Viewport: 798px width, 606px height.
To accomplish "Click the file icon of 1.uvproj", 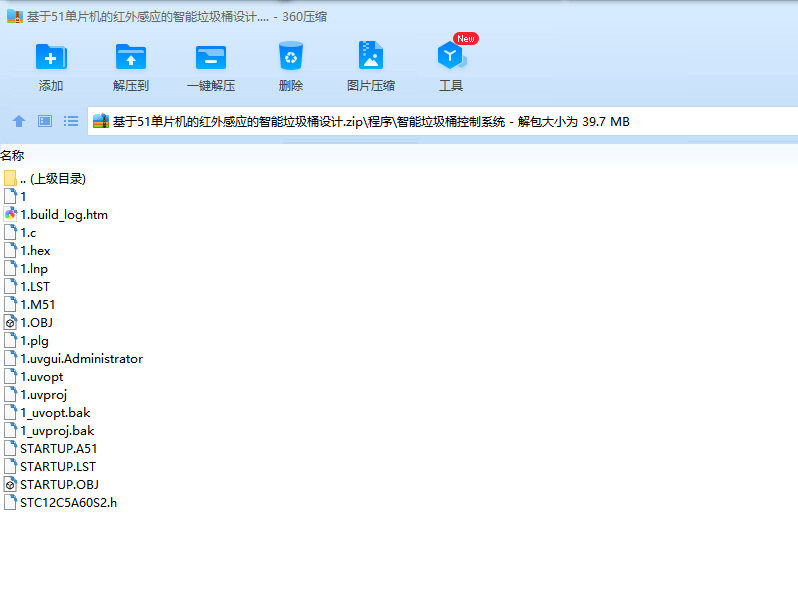I will [11, 395].
